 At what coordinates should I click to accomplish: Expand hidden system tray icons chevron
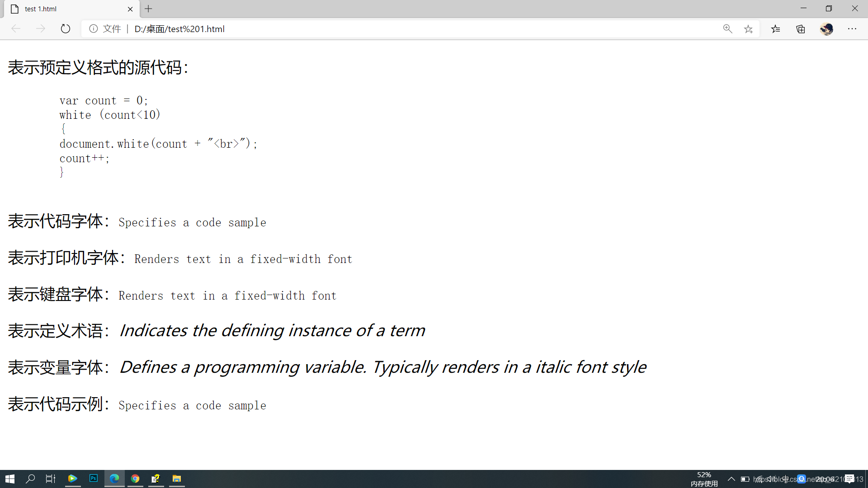click(731, 479)
